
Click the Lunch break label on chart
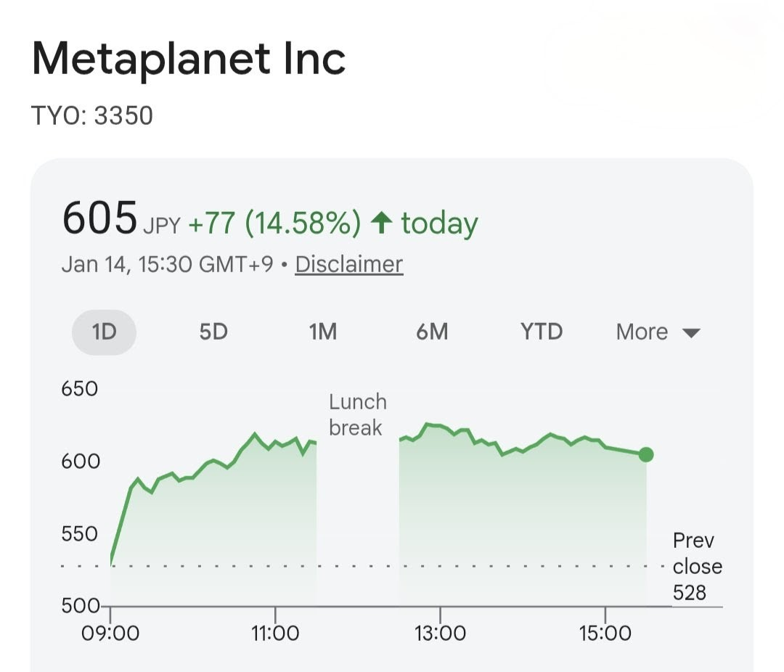[356, 414]
